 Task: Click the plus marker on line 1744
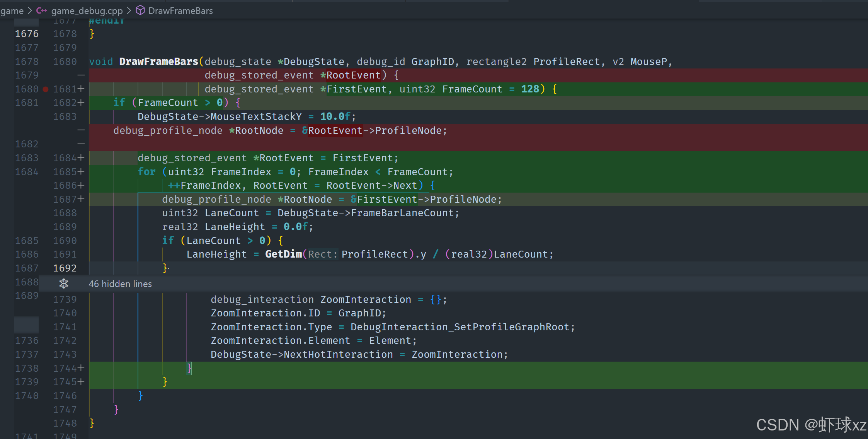point(81,368)
